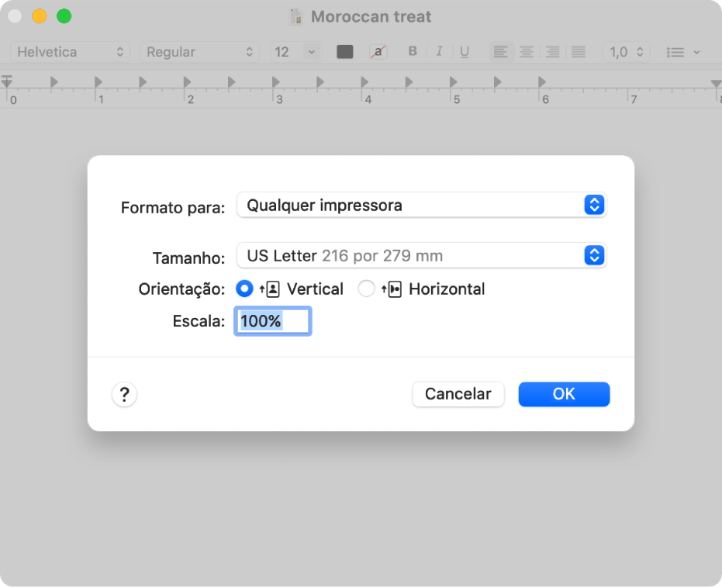Select the Vertical orientation radio button
This screenshot has width=722, height=588.
pos(244,289)
